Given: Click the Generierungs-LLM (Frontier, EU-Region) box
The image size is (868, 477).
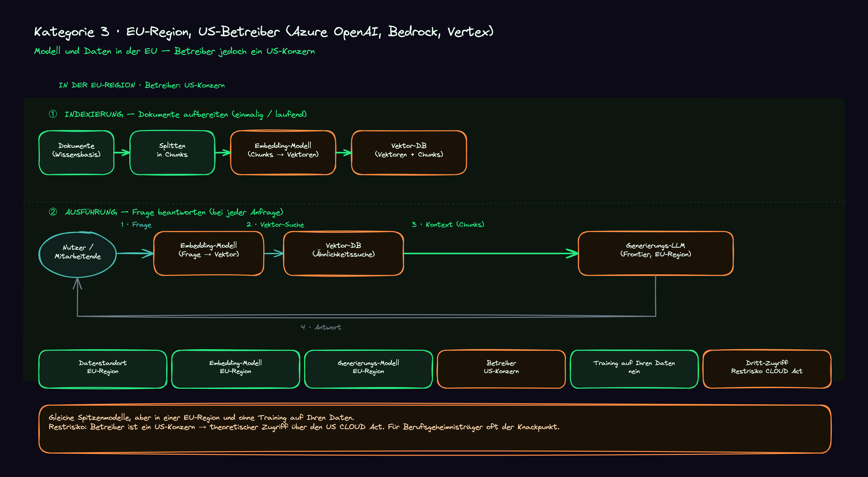Looking at the screenshot, I should pyautogui.click(x=655, y=253).
